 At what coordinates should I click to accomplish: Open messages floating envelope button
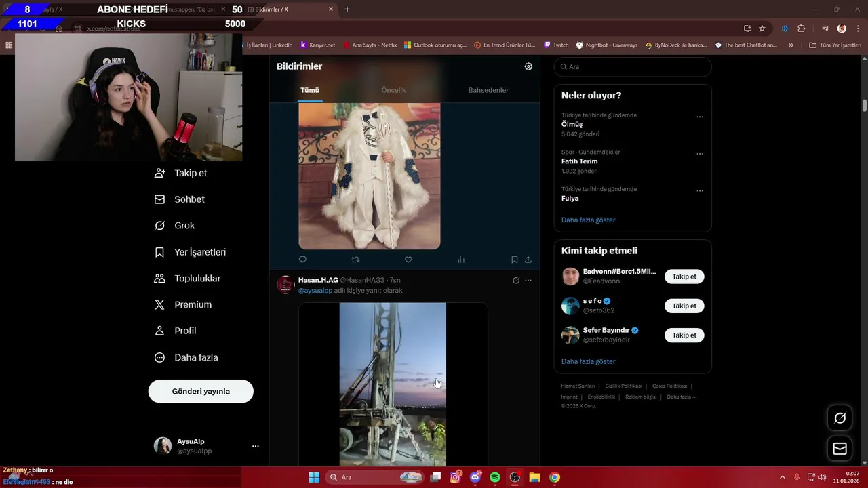pos(840,449)
